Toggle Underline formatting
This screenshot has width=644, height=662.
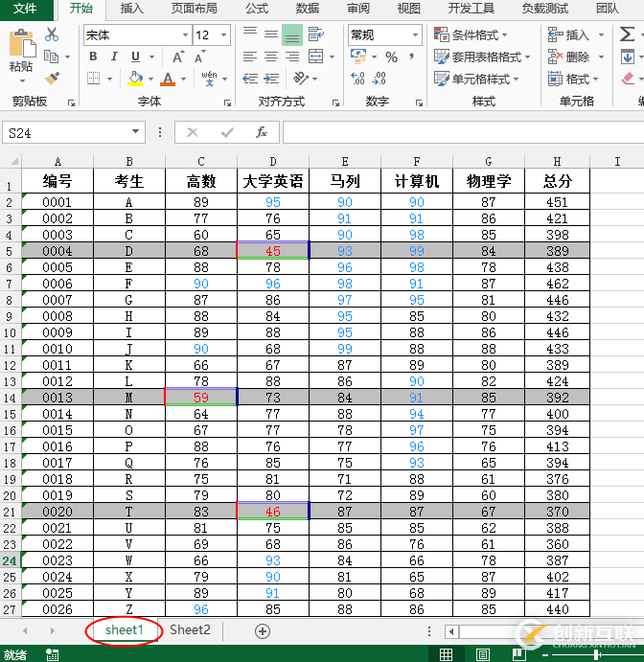pyautogui.click(x=135, y=57)
